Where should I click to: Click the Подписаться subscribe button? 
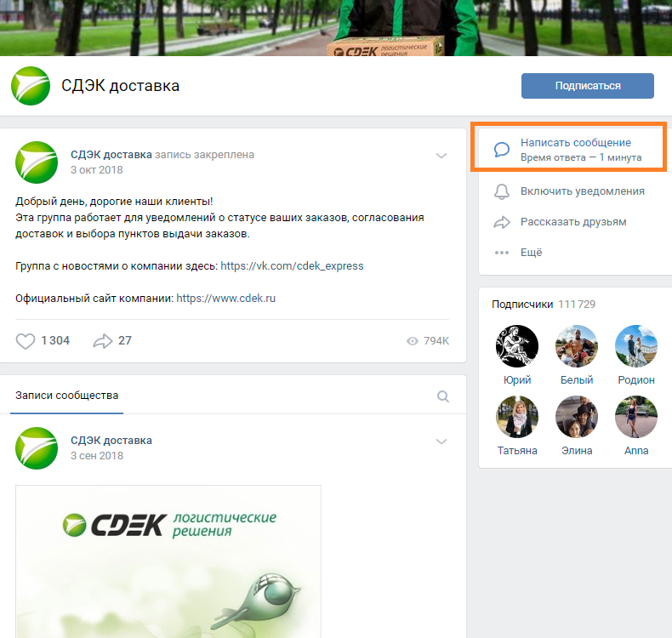click(x=587, y=86)
